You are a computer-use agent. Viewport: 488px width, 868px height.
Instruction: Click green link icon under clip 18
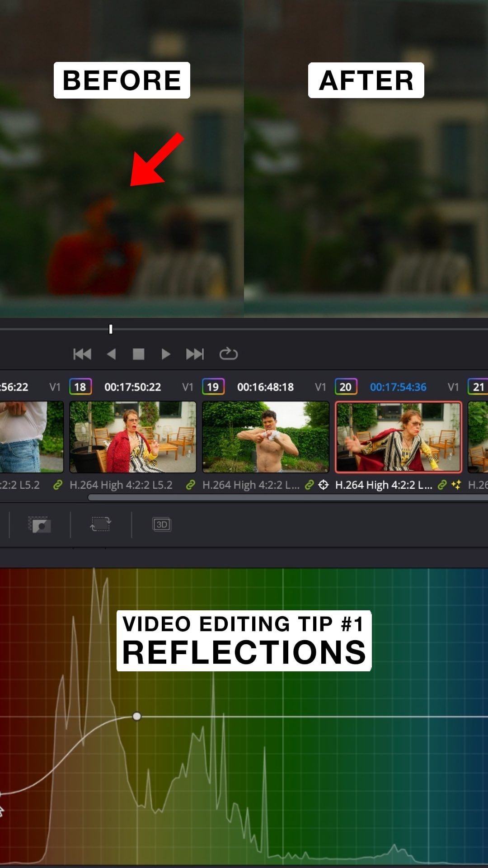(x=190, y=485)
